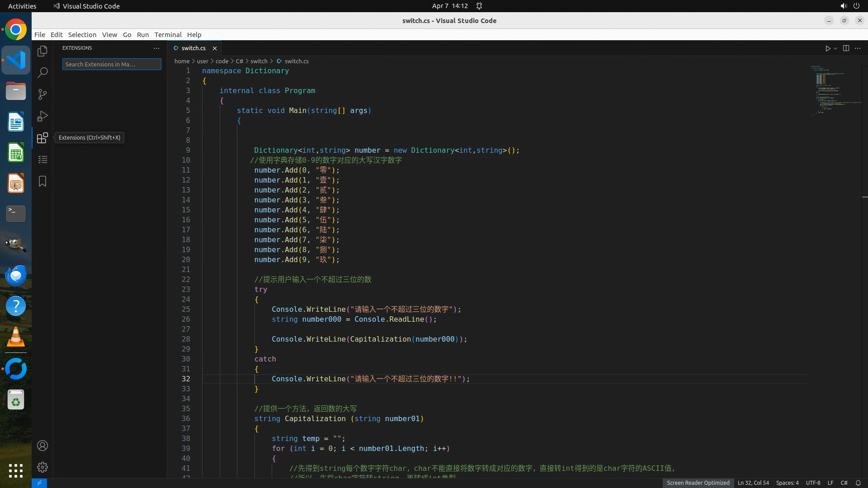
Task: Click the Split Editor Right icon
Action: pos(846,48)
